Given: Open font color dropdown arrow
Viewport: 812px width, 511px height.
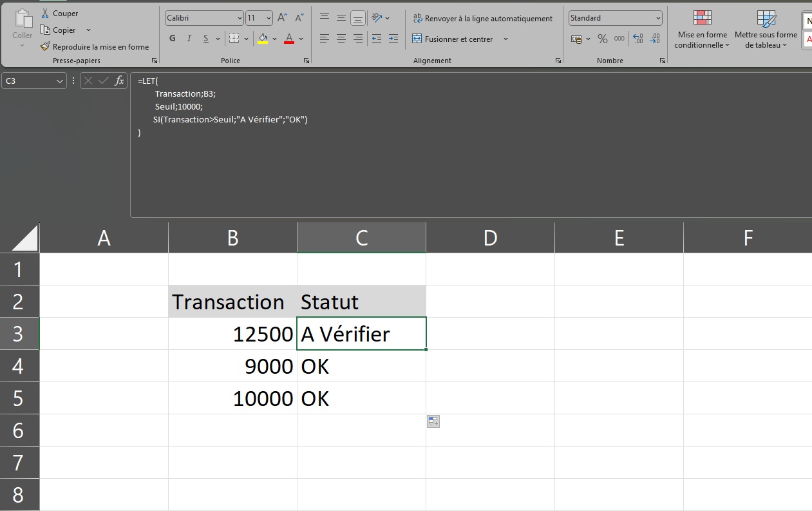Looking at the screenshot, I should click(x=301, y=39).
